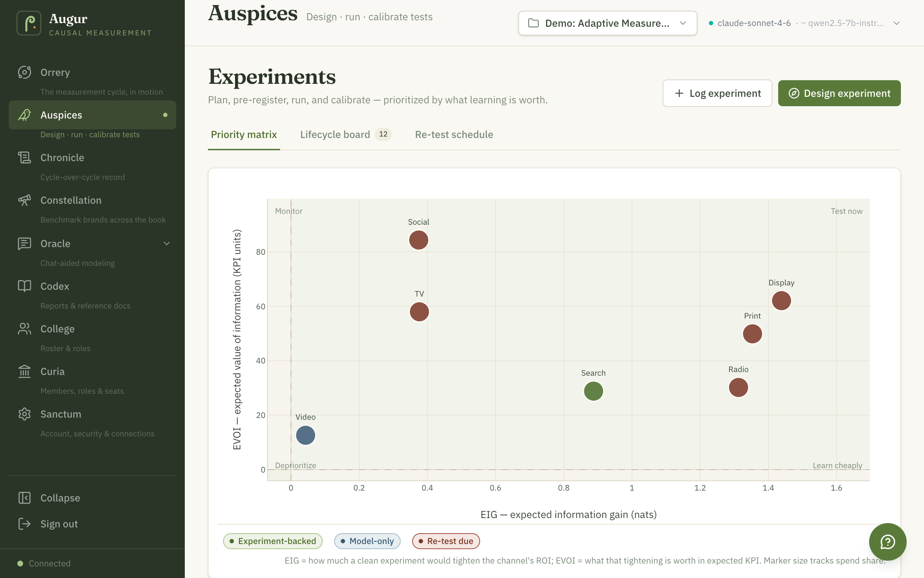Open the Demo: Adaptive Measure project dropdown
The width and height of the screenshot is (924, 578).
tap(607, 23)
